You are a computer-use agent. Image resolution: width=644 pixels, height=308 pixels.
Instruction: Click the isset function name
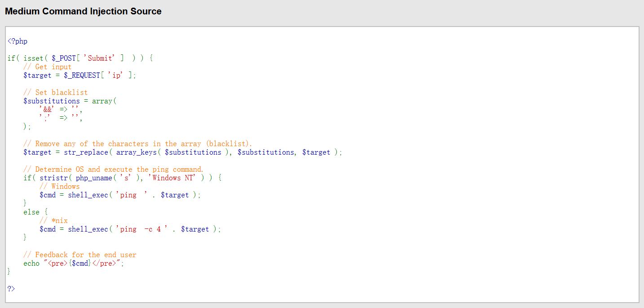[34, 58]
